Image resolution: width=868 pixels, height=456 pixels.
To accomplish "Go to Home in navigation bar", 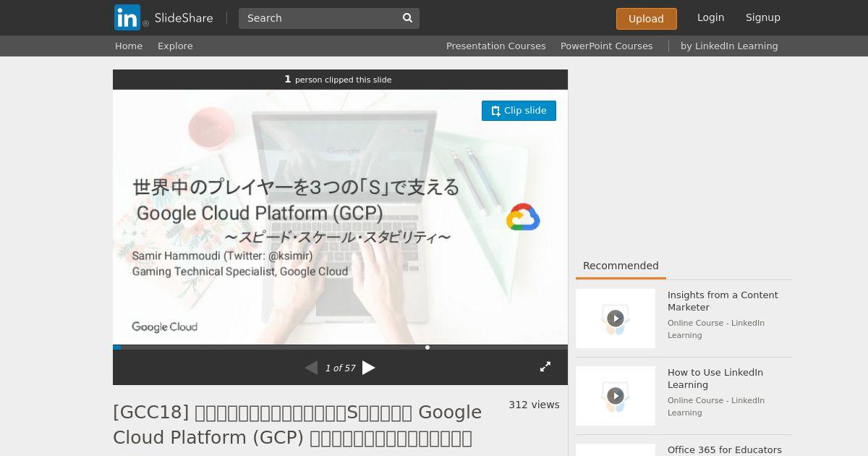I will coord(129,46).
